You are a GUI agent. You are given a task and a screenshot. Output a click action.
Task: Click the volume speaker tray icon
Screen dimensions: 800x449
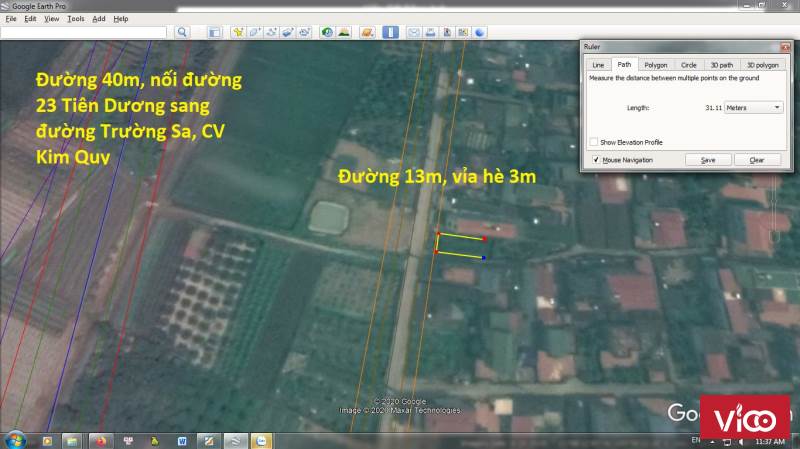[x=740, y=441]
